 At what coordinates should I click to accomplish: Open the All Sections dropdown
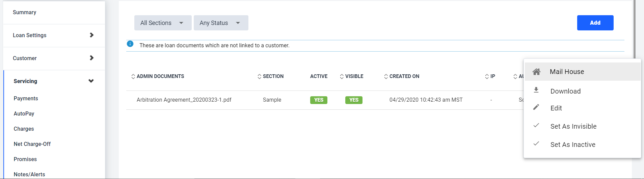tap(163, 23)
